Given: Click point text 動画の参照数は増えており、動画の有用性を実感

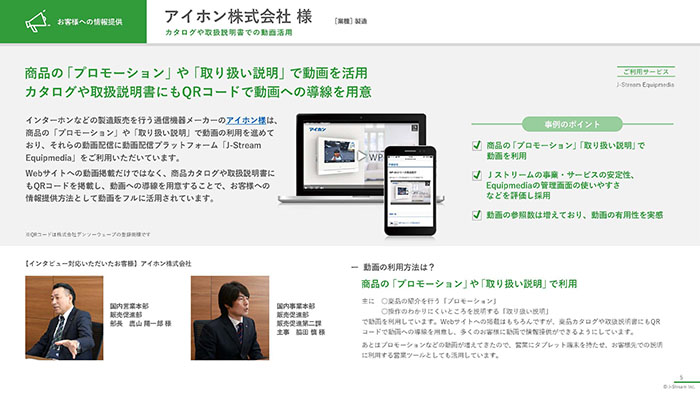Looking at the screenshot, I should (574, 215).
